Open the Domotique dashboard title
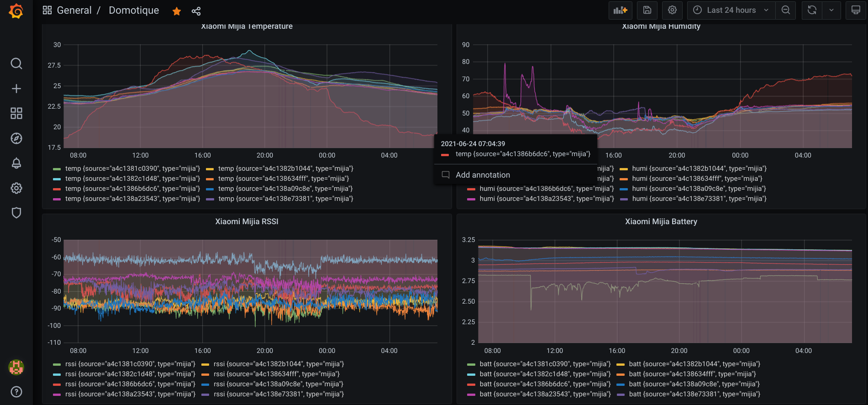Viewport: 868px width, 405px height. [134, 10]
